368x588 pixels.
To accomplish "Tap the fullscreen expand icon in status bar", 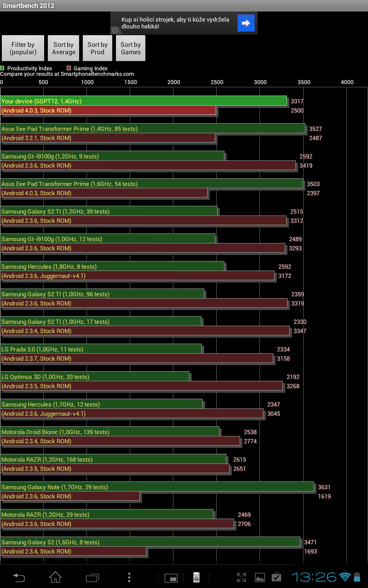I will pos(241,577).
